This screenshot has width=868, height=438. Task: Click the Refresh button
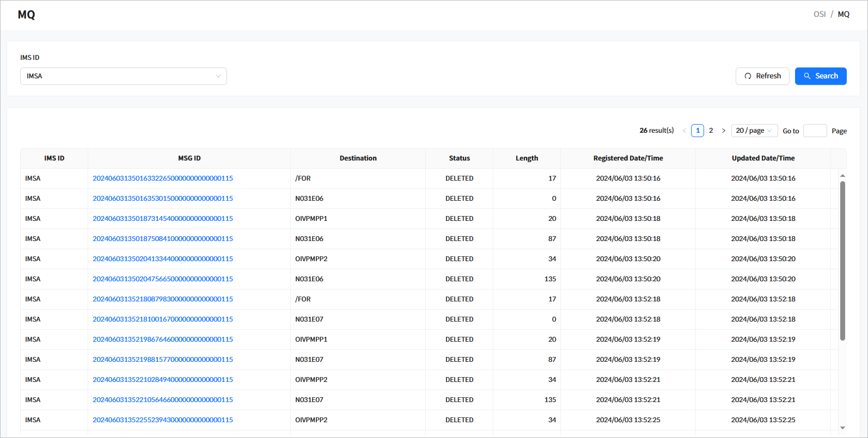(x=762, y=76)
